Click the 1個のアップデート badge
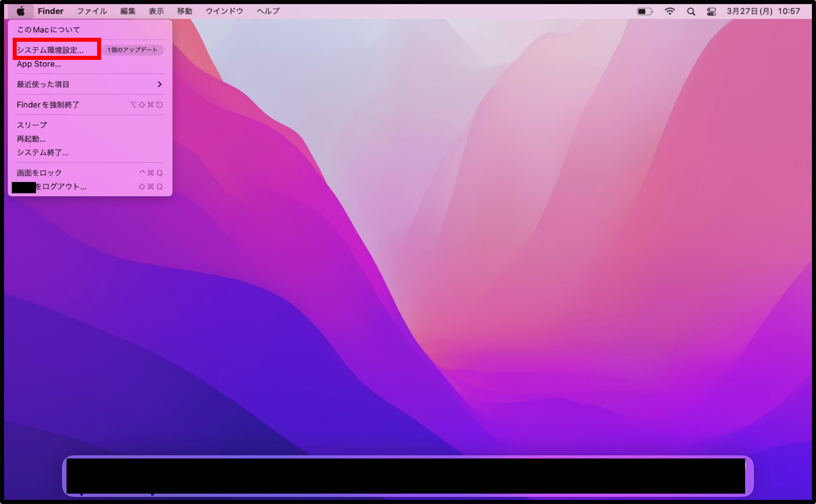The image size is (816, 504). coord(132,50)
